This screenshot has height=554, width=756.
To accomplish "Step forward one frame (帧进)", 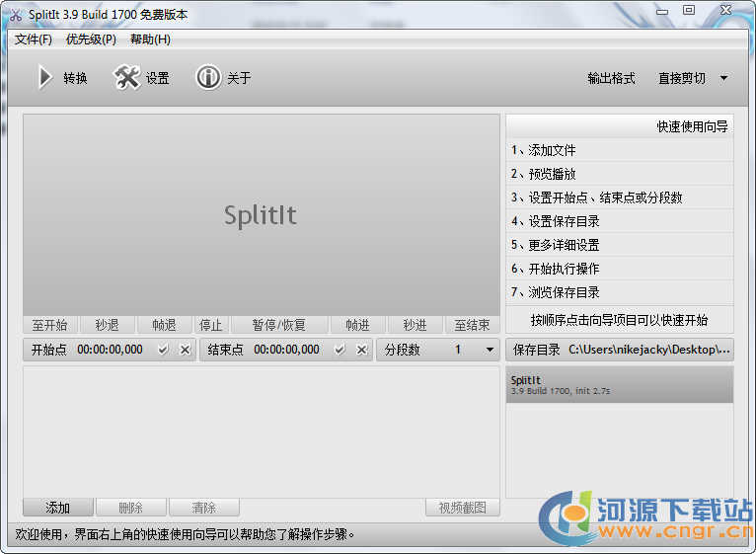I will pos(357,325).
